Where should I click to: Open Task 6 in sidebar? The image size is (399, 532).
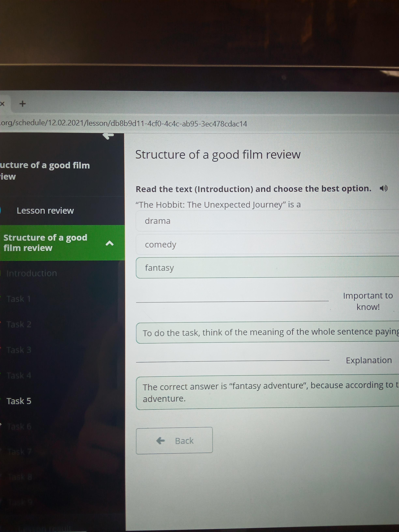click(x=19, y=427)
